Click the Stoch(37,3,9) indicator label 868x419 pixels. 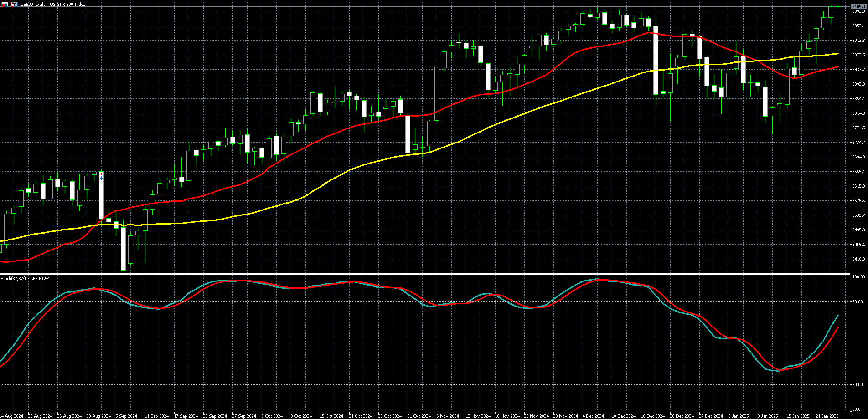tap(25, 278)
